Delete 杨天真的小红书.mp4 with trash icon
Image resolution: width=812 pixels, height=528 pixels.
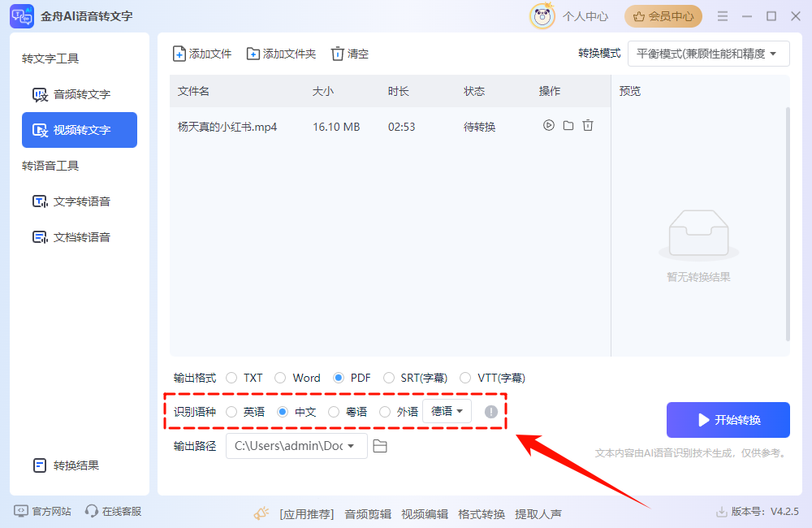586,126
